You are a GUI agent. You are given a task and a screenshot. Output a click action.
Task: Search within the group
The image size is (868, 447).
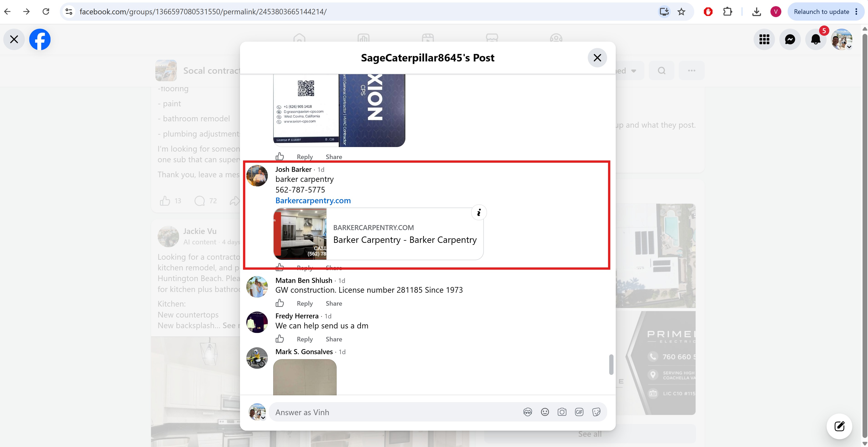662,71
